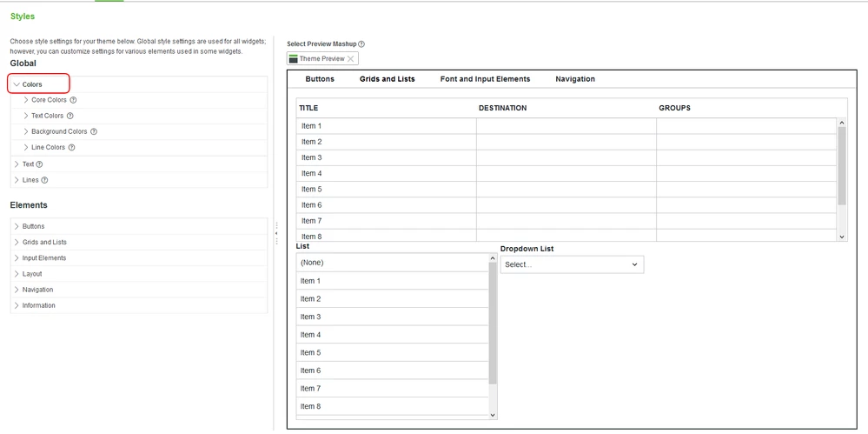Switch to Grids and Lists preview tab
The width and height of the screenshot is (868, 434).
(387, 79)
